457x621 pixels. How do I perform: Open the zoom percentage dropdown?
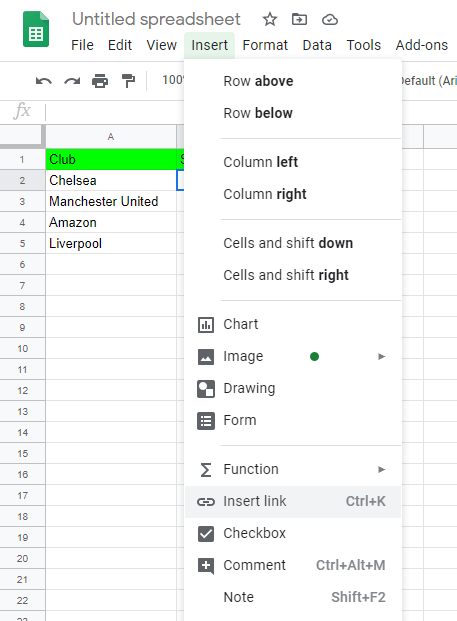(x=173, y=80)
